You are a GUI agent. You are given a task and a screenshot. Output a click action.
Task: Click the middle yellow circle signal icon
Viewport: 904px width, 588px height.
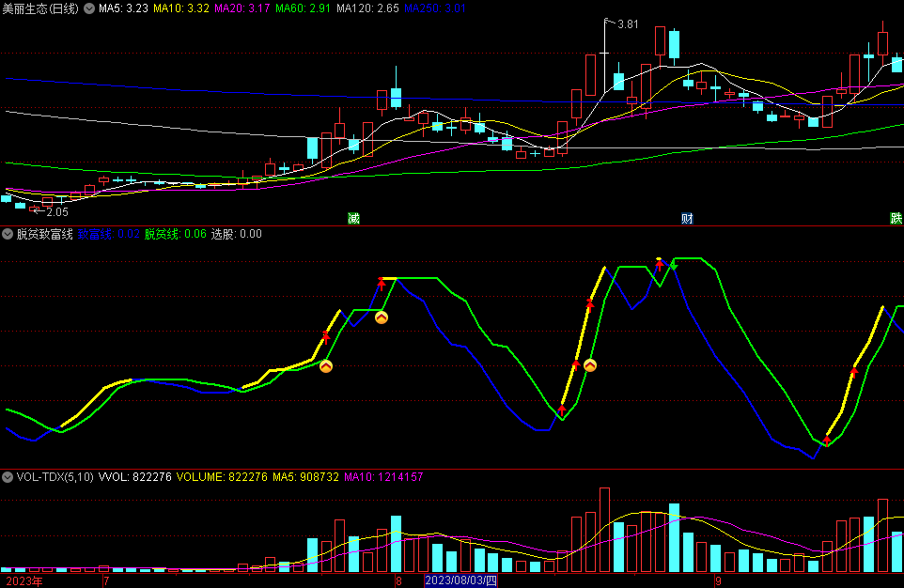point(382,317)
